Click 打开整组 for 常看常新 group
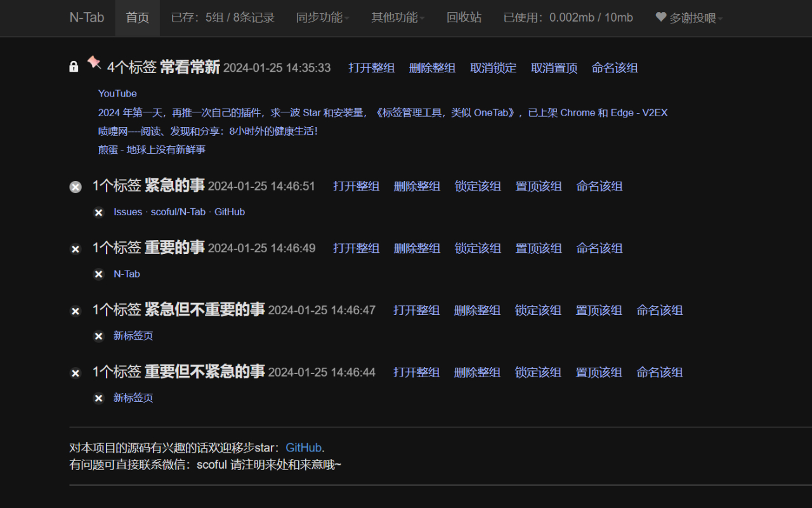 [371, 68]
